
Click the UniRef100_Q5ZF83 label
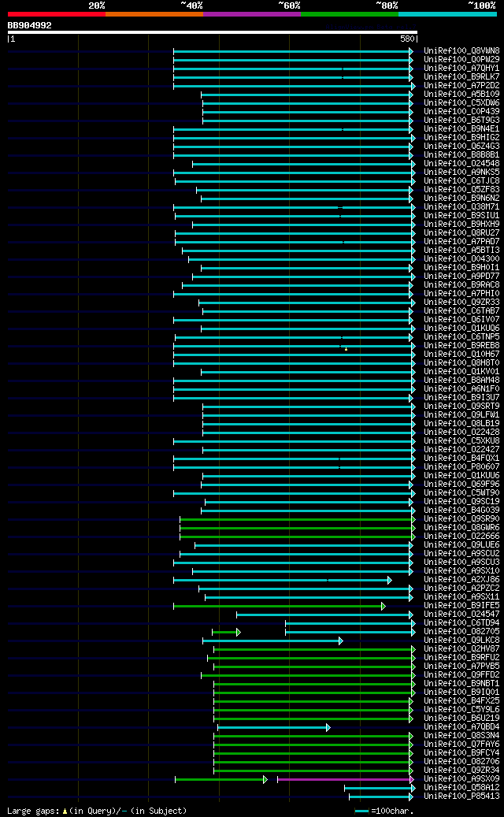[461, 190]
